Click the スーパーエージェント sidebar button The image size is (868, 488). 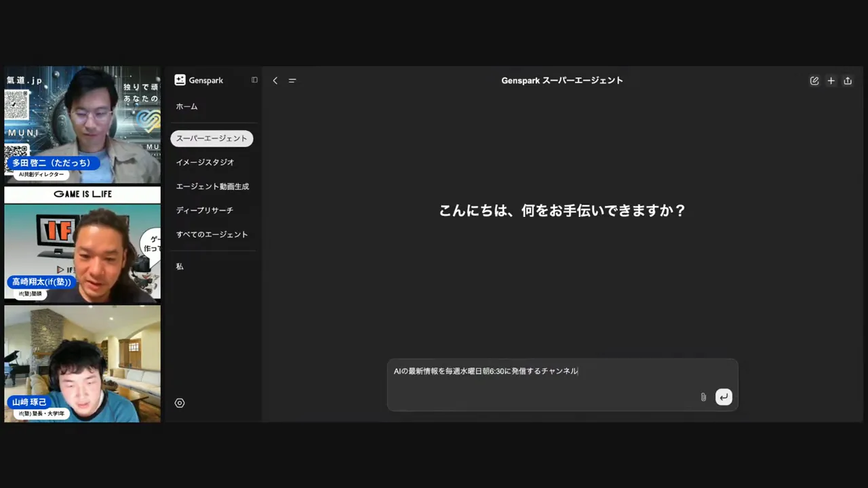coord(212,138)
